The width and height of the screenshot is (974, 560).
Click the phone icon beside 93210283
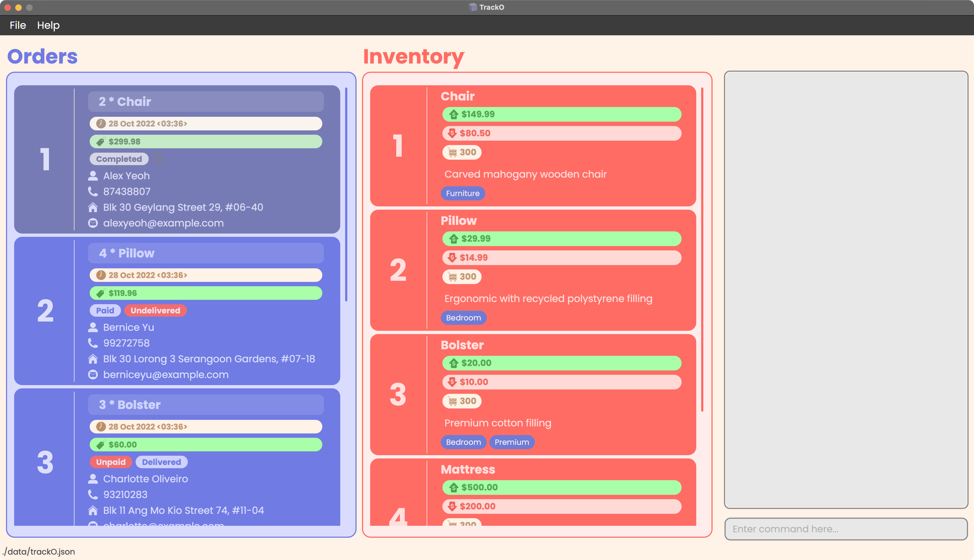point(93,495)
